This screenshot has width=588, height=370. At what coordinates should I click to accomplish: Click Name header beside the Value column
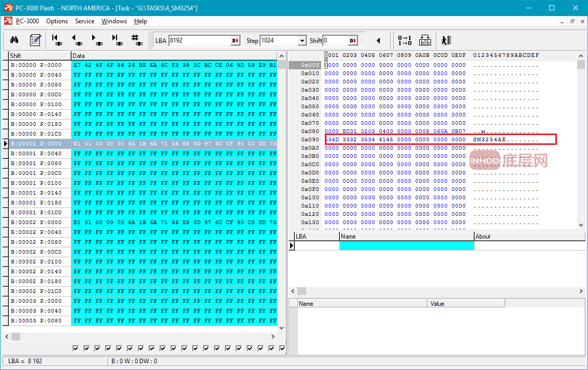[x=362, y=303]
